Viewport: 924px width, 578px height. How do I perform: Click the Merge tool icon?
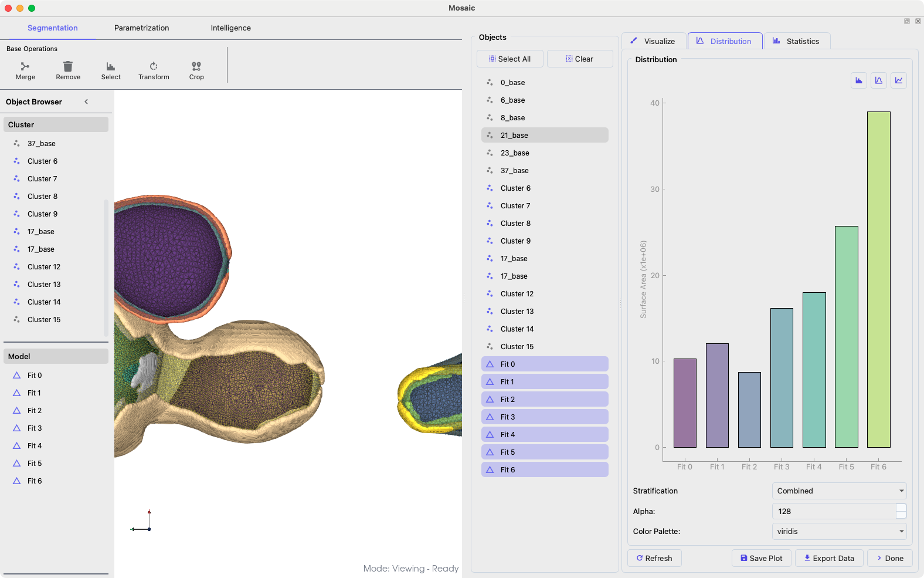tap(25, 66)
